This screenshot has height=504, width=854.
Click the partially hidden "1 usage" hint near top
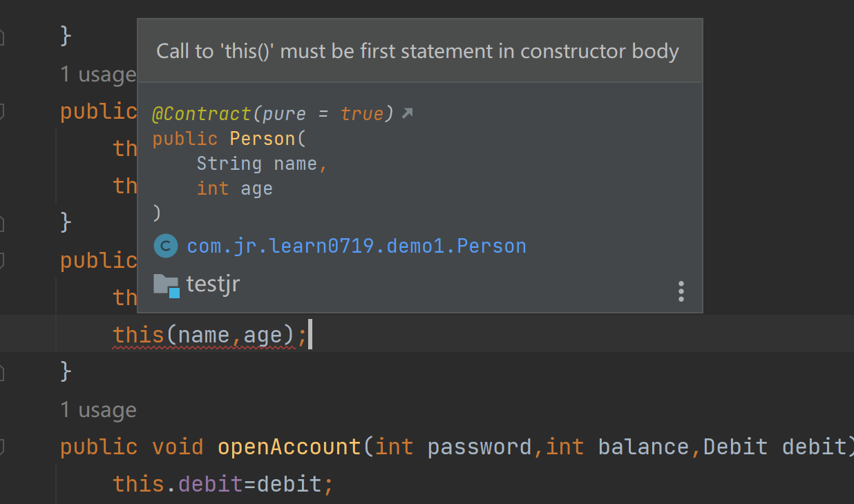97,75
